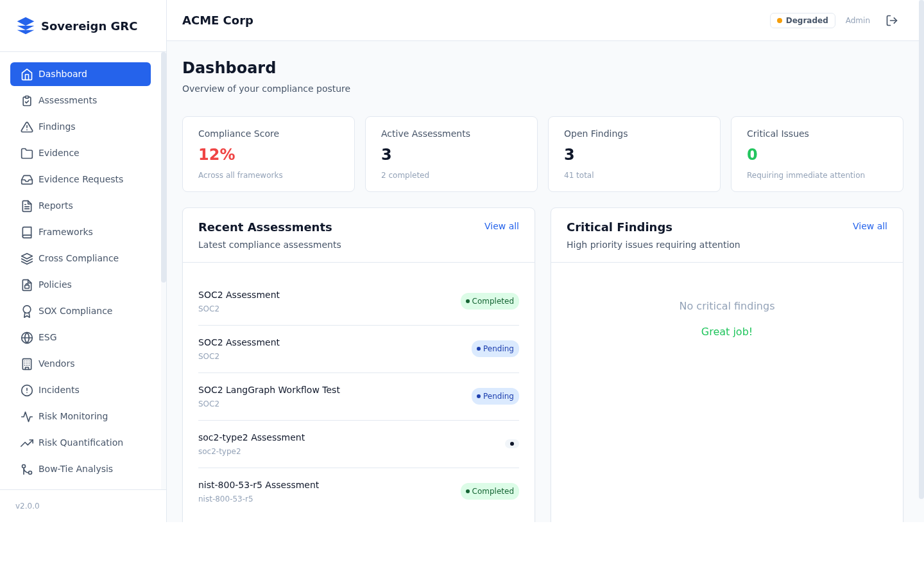Open View all for Recent Assessments

(501, 226)
